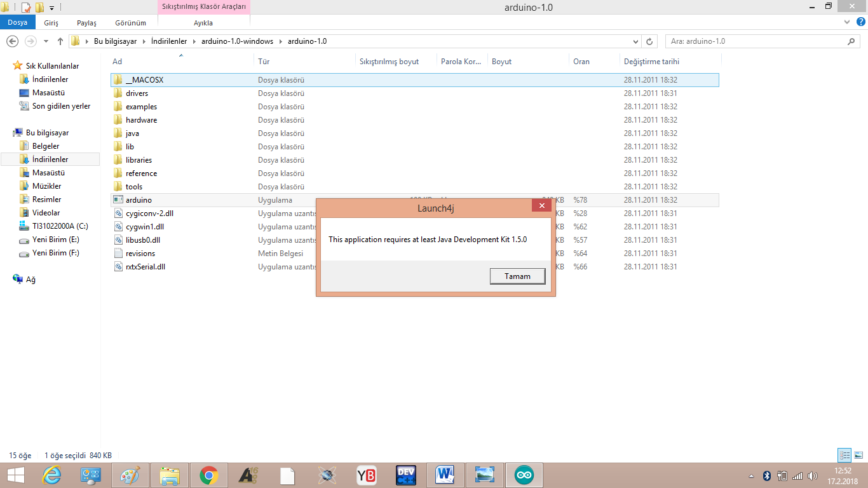
Task: Select cygiconv-2.dll file
Action: click(x=149, y=213)
